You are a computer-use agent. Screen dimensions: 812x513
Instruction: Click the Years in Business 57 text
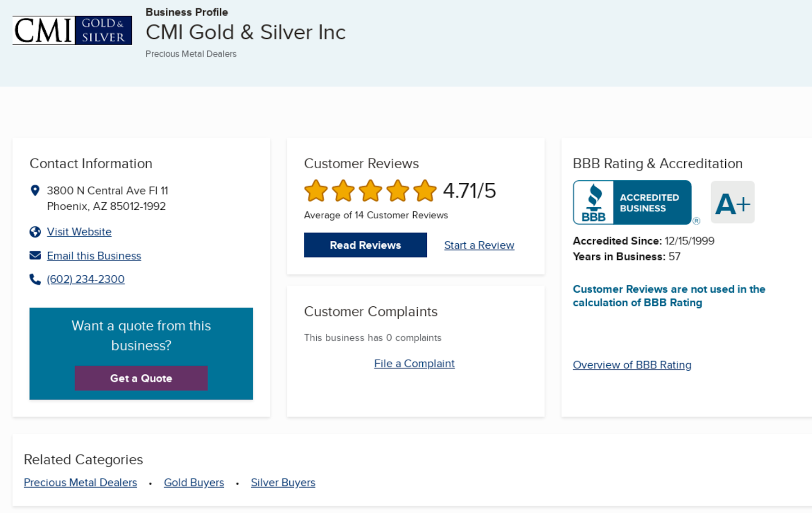[x=627, y=256]
